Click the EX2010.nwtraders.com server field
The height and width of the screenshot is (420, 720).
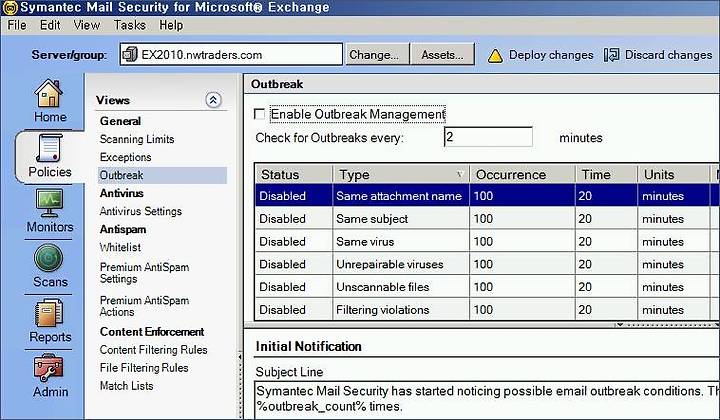point(231,55)
